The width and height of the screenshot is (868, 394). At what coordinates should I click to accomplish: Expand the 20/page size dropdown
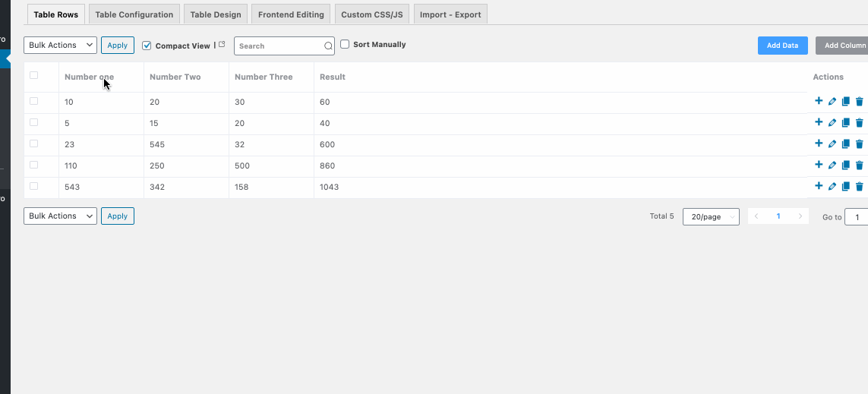click(711, 216)
